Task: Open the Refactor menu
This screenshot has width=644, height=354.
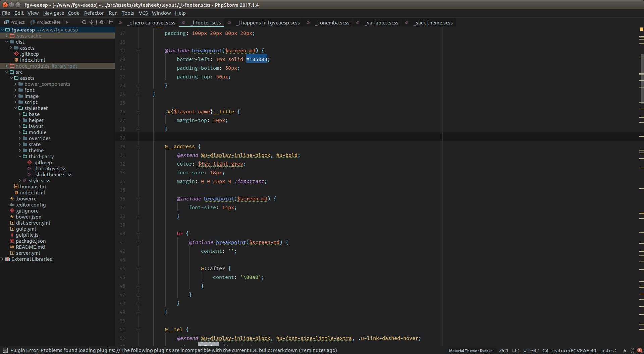Action: (x=94, y=13)
